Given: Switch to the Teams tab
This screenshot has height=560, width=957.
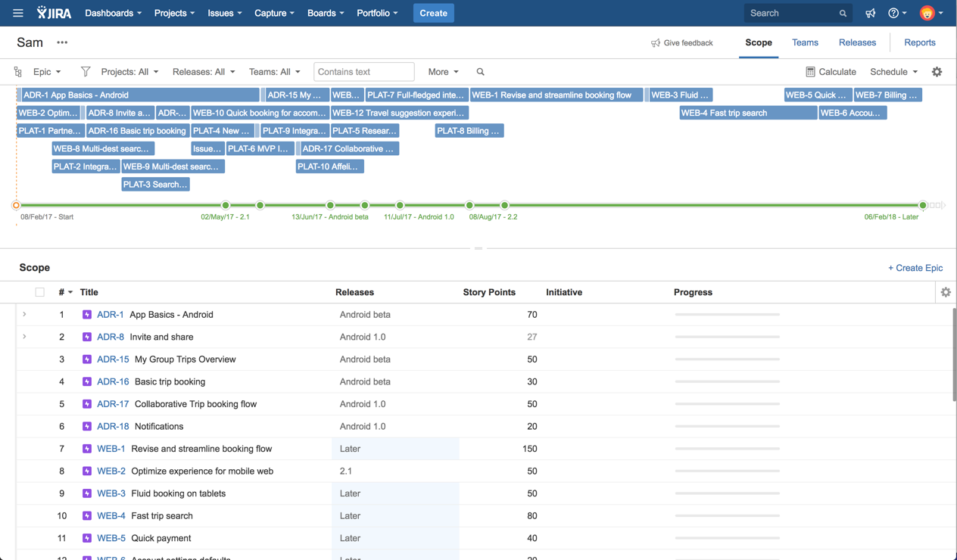Looking at the screenshot, I should (x=805, y=42).
